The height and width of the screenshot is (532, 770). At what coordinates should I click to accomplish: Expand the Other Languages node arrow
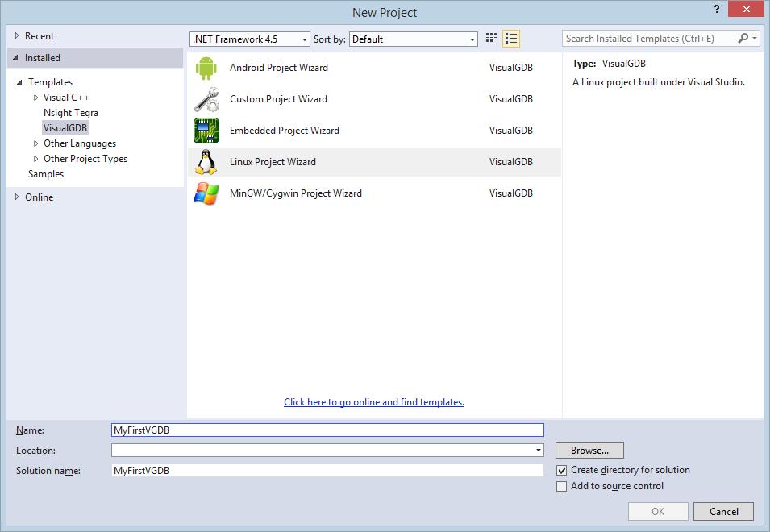pos(35,143)
